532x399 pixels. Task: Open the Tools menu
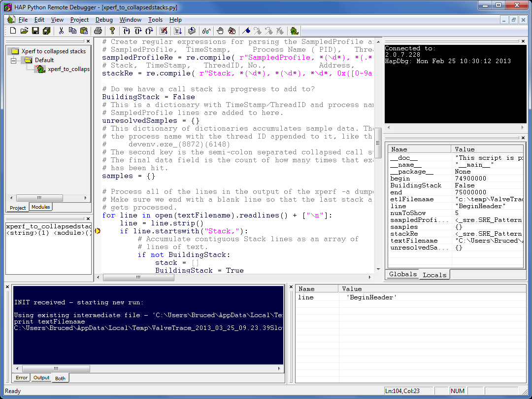pyautogui.click(x=155, y=20)
